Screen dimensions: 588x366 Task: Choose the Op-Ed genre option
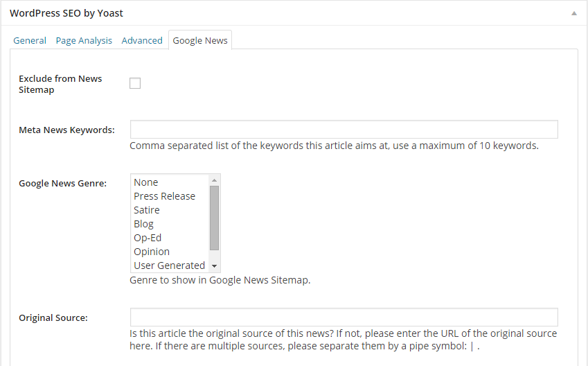148,238
